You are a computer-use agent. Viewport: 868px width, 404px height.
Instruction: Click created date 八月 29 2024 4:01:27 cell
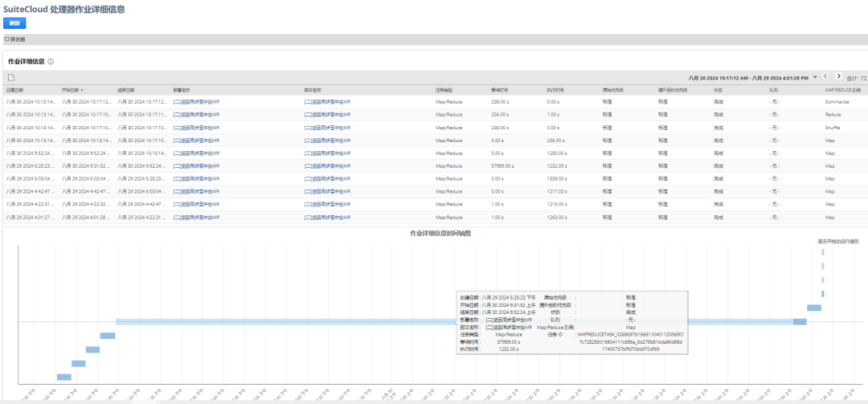pyautogui.click(x=31, y=218)
